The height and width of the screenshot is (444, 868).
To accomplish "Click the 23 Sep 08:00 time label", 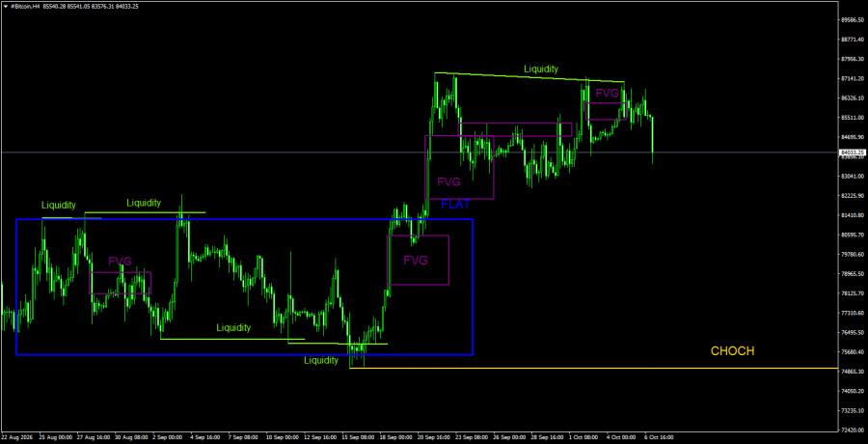I will [471, 437].
